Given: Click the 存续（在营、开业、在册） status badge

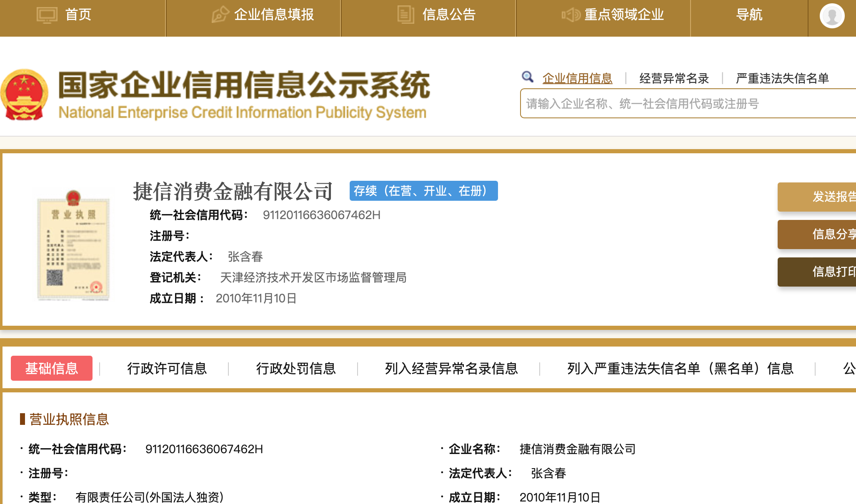Looking at the screenshot, I should (423, 191).
